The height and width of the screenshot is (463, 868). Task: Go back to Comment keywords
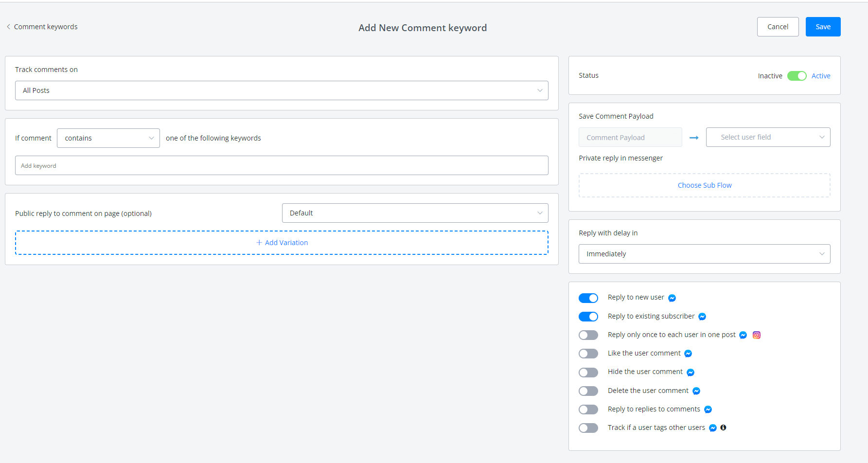[x=46, y=27]
